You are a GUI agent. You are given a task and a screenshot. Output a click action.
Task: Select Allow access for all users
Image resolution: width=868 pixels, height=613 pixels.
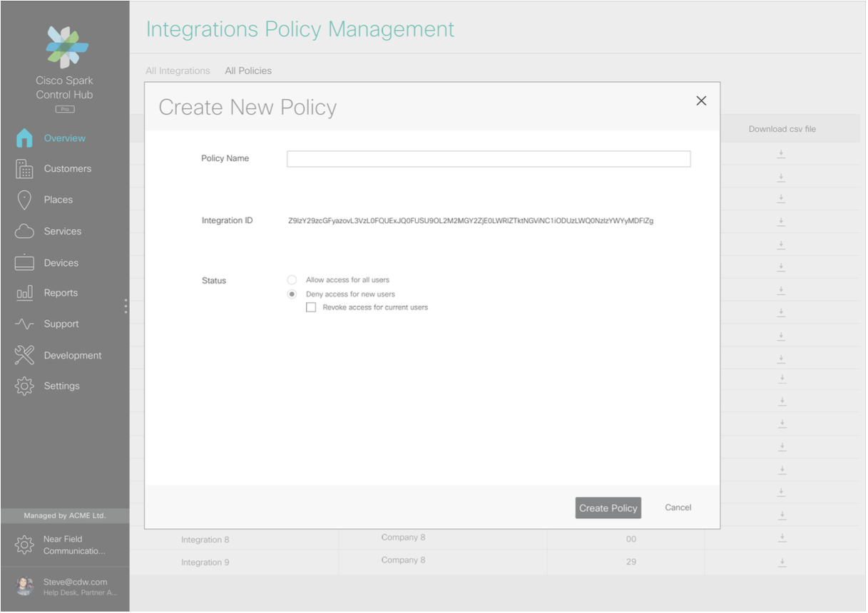pyautogui.click(x=292, y=280)
